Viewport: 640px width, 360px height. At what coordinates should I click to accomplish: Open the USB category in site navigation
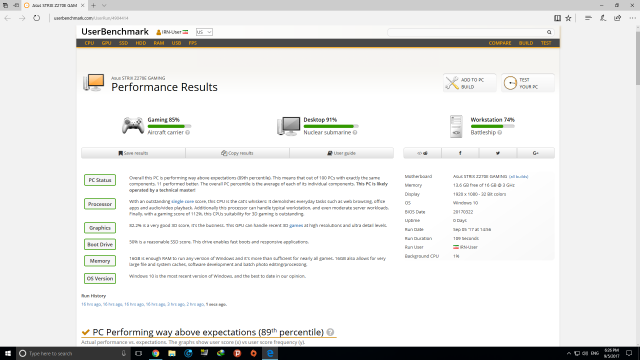pyautogui.click(x=176, y=43)
